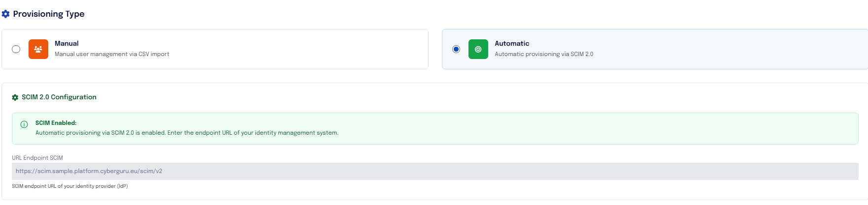Click 'Automatic provisioning via SCIM 2.0' description
This screenshot has height=205, width=868.
544,54
